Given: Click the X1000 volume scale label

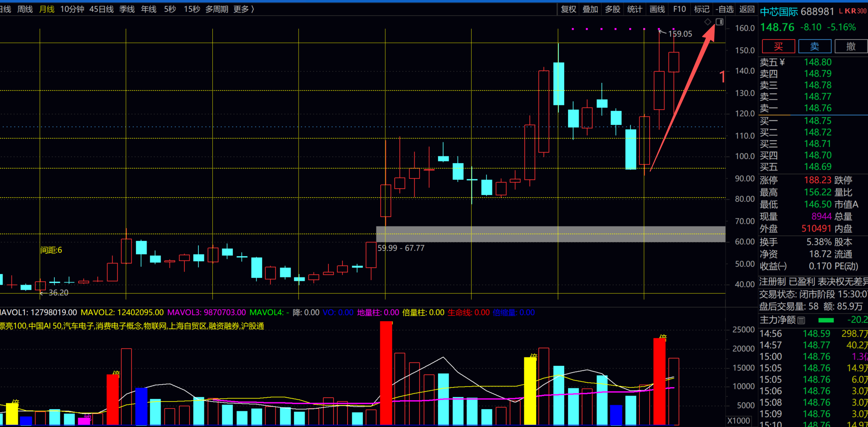Looking at the screenshot, I should (x=738, y=421).
